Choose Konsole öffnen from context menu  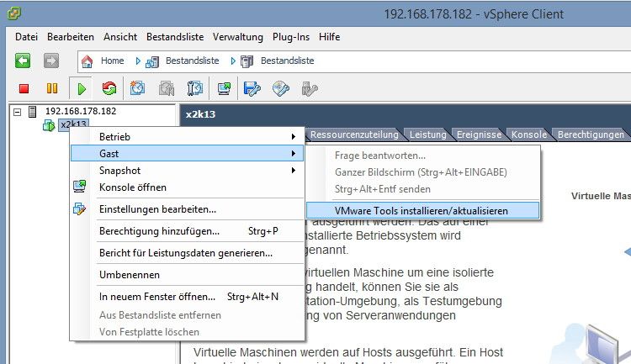pyautogui.click(x=187, y=187)
